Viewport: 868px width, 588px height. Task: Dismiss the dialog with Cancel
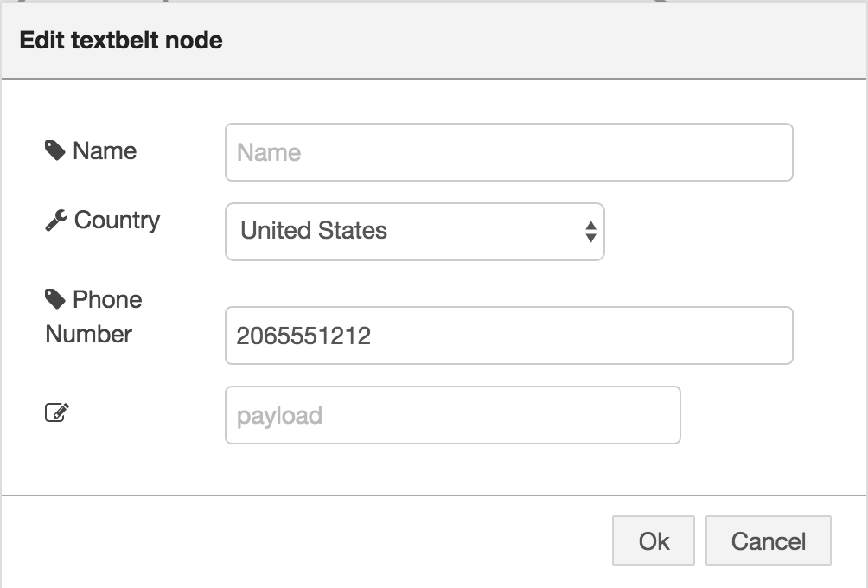coord(769,541)
